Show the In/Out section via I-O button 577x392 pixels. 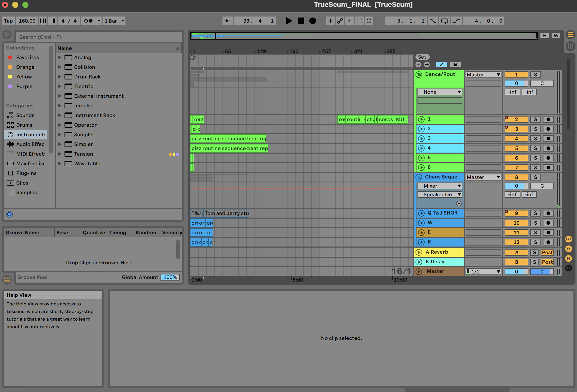pyautogui.click(x=568, y=239)
